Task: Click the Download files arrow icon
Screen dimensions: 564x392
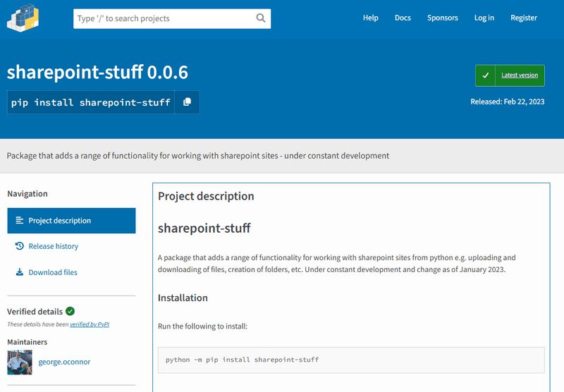Action: (x=20, y=272)
